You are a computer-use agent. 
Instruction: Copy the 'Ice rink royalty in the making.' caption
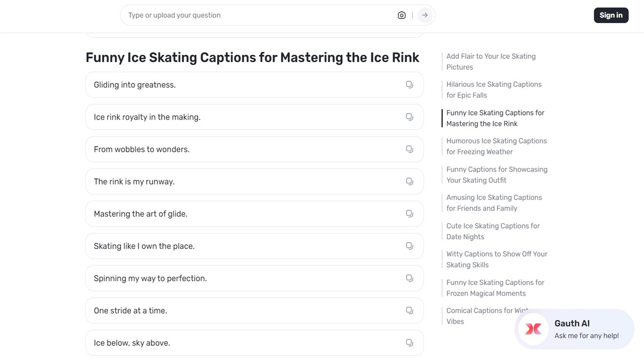point(410,117)
